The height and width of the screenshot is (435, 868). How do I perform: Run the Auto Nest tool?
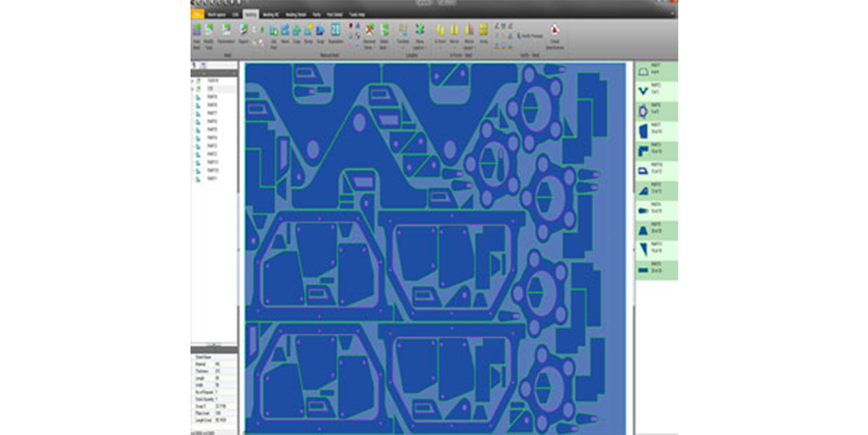coord(196,37)
